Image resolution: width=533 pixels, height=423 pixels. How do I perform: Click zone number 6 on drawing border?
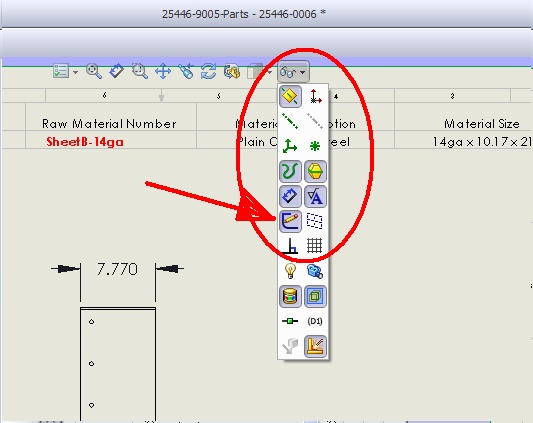click(x=104, y=96)
